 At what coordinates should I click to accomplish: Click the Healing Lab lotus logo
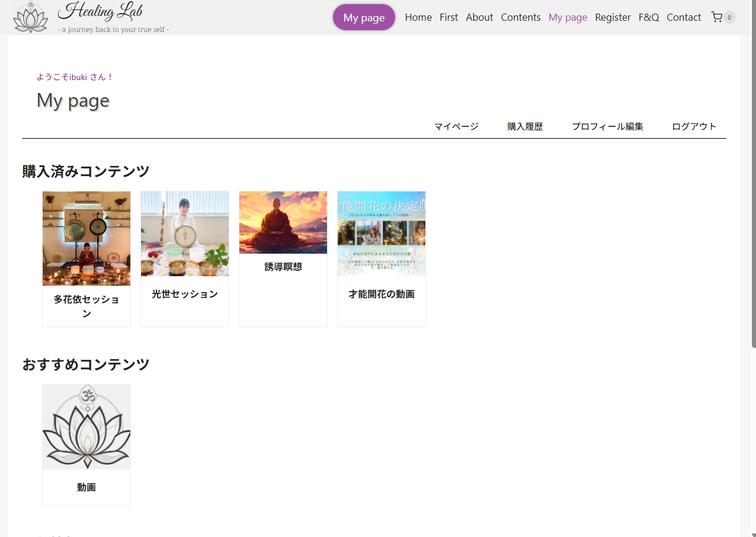pyautogui.click(x=30, y=17)
